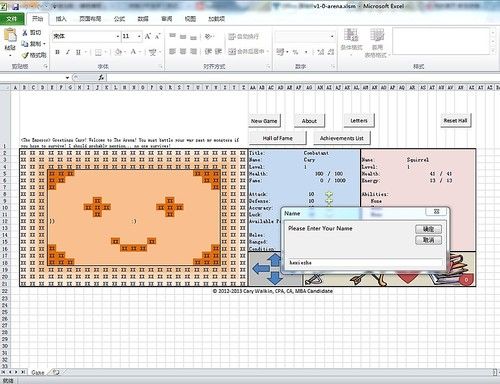Select the Format Painter brush icon

coord(25,55)
